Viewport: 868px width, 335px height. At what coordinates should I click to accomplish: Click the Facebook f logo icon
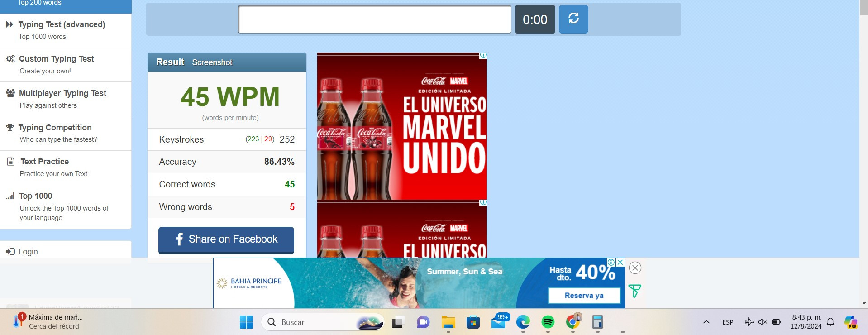tap(179, 239)
